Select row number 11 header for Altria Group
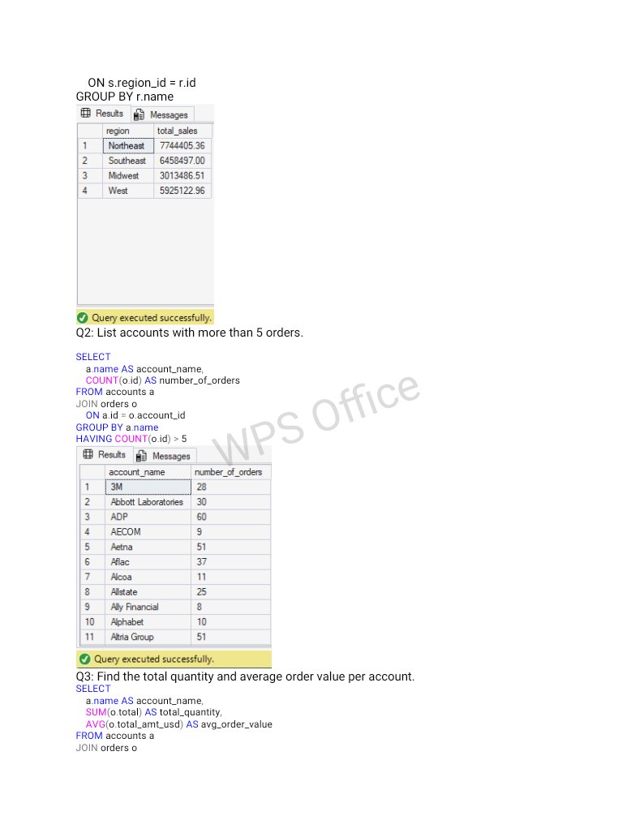This screenshot has height=833, width=644. click(x=92, y=637)
